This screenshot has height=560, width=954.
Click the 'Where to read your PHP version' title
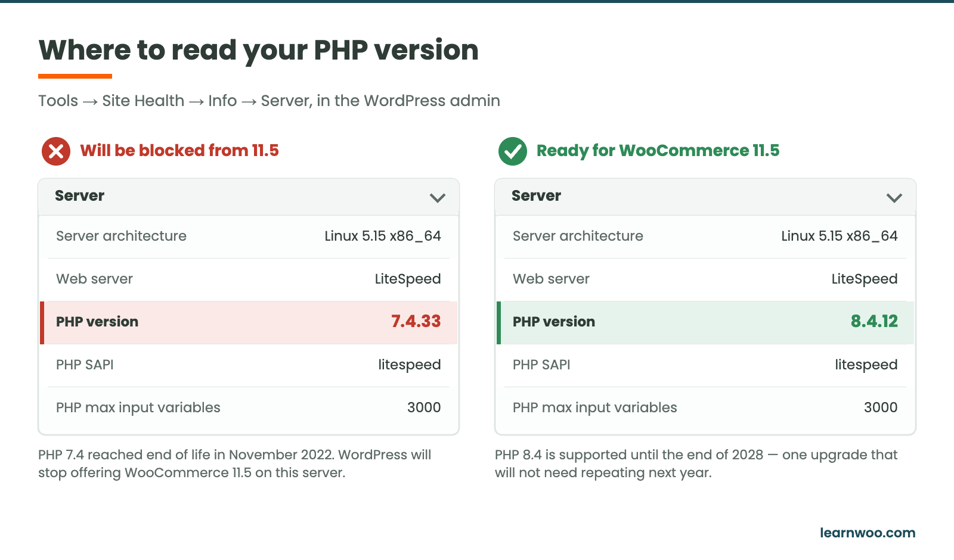pos(258,50)
